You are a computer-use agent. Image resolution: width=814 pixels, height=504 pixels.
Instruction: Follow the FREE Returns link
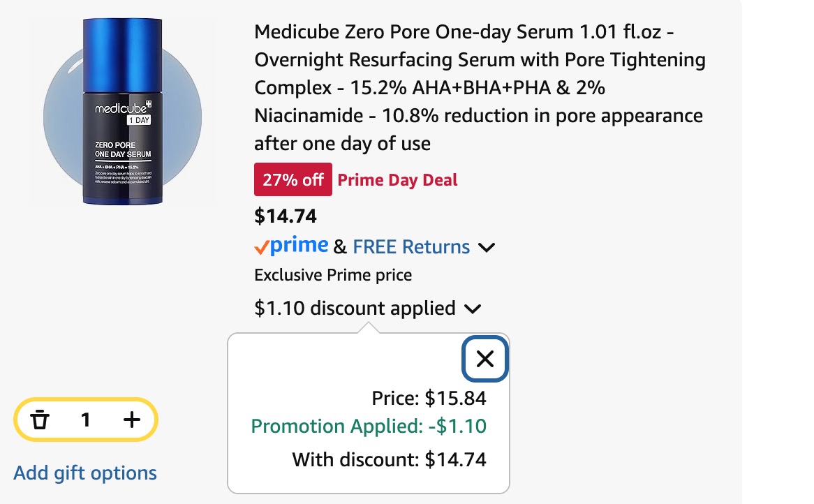pyautogui.click(x=411, y=246)
